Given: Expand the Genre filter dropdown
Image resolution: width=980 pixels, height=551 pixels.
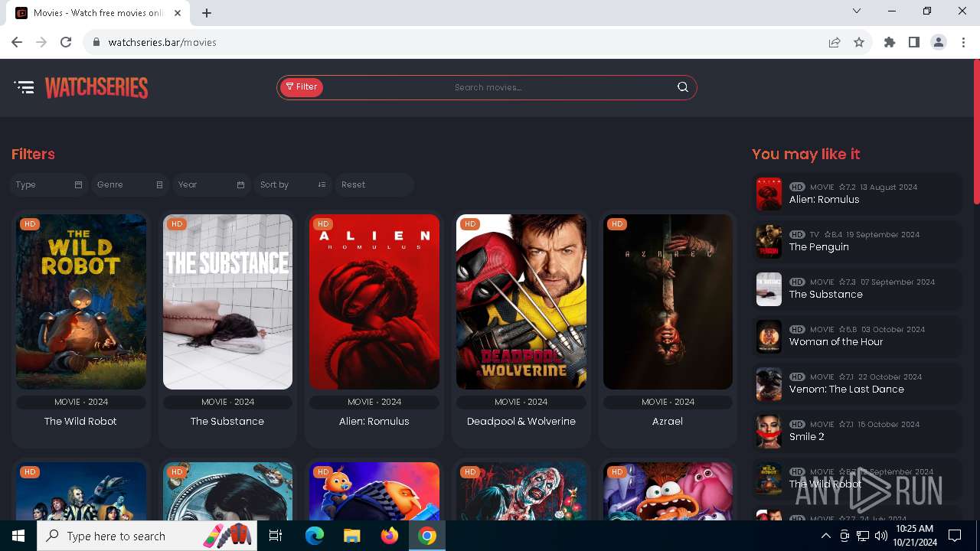Looking at the screenshot, I should pyautogui.click(x=130, y=184).
